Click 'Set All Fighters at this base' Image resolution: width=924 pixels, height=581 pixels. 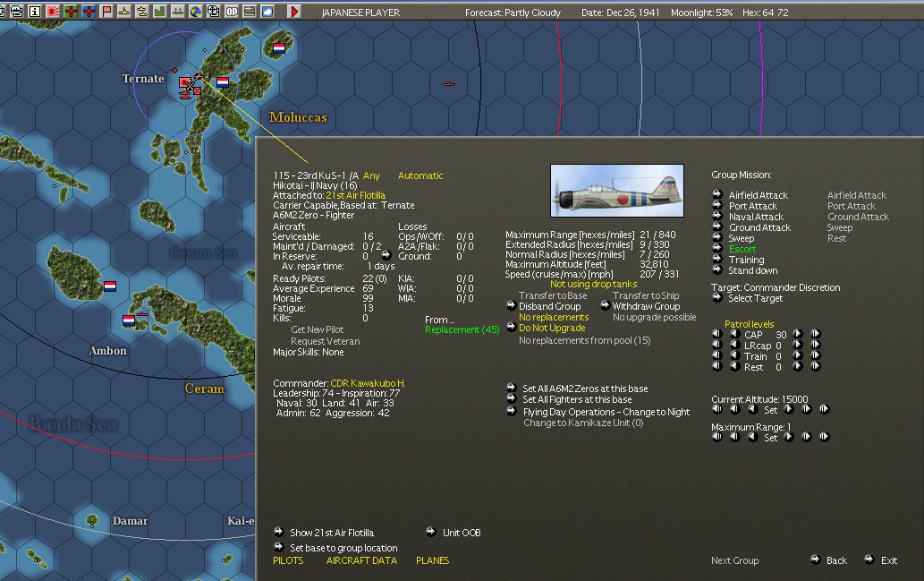[x=577, y=399]
